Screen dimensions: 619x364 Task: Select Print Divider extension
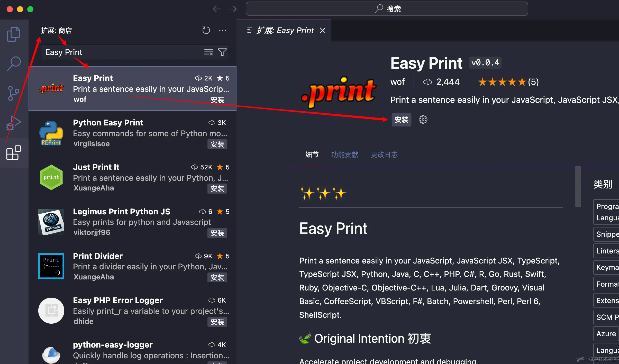click(x=132, y=266)
